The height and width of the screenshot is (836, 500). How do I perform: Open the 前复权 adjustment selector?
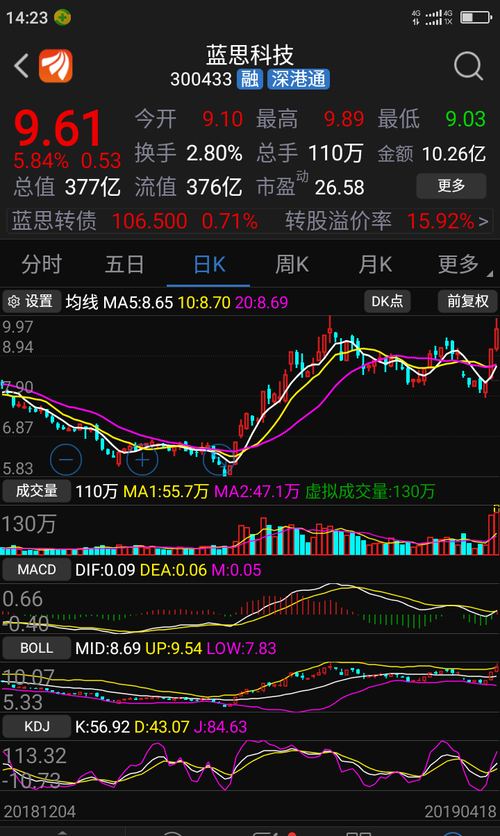467,301
